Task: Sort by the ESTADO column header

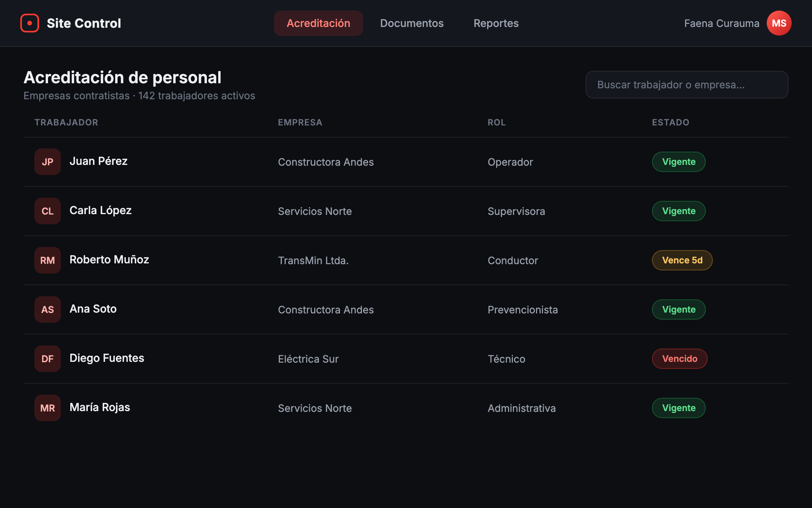Action: [671, 122]
